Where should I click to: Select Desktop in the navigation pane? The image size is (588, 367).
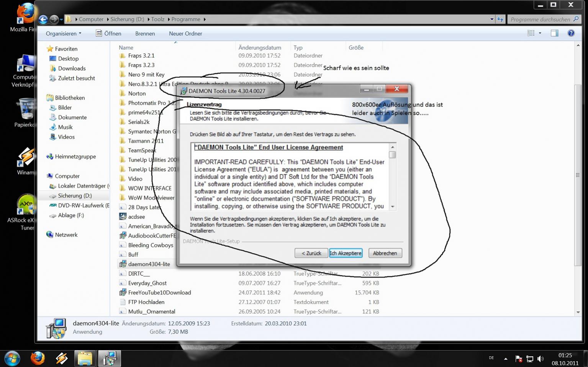68,59
